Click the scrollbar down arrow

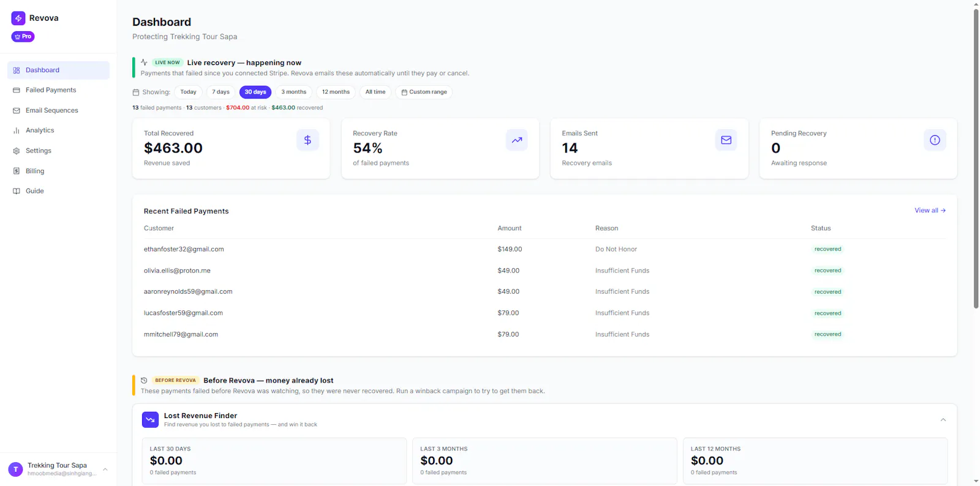tap(976, 482)
